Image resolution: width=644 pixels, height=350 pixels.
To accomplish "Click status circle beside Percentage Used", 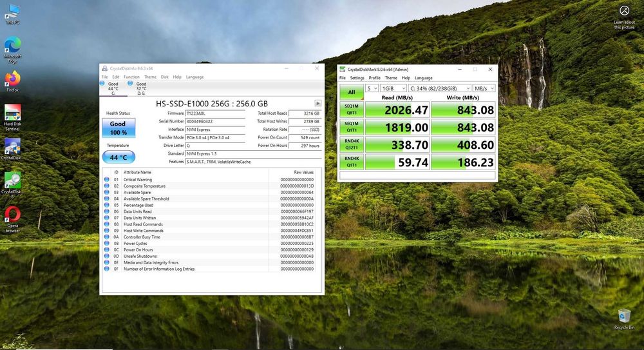I will (x=107, y=205).
